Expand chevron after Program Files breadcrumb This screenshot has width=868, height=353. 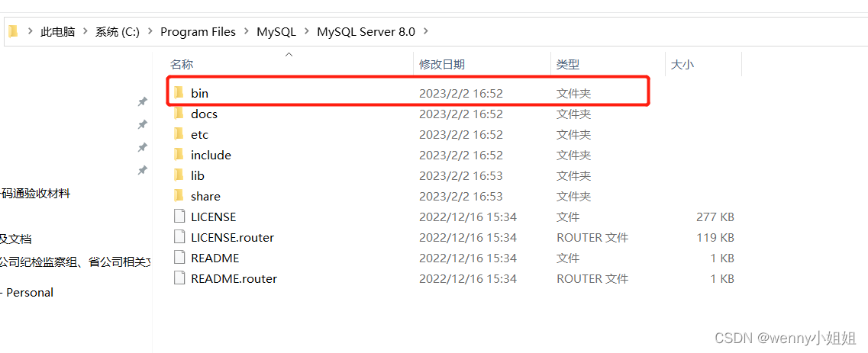coord(247,31)
